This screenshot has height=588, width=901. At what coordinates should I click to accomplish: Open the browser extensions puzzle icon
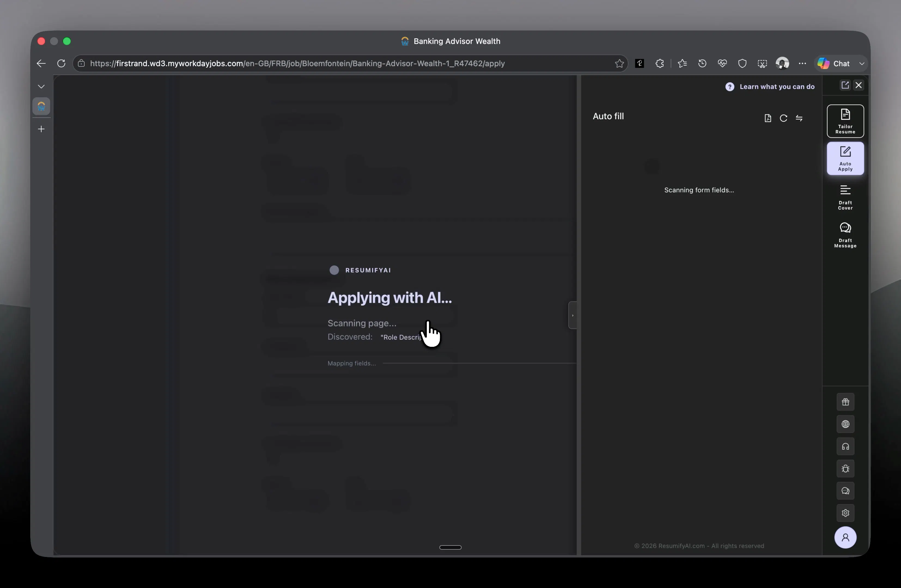coord(659,64)
